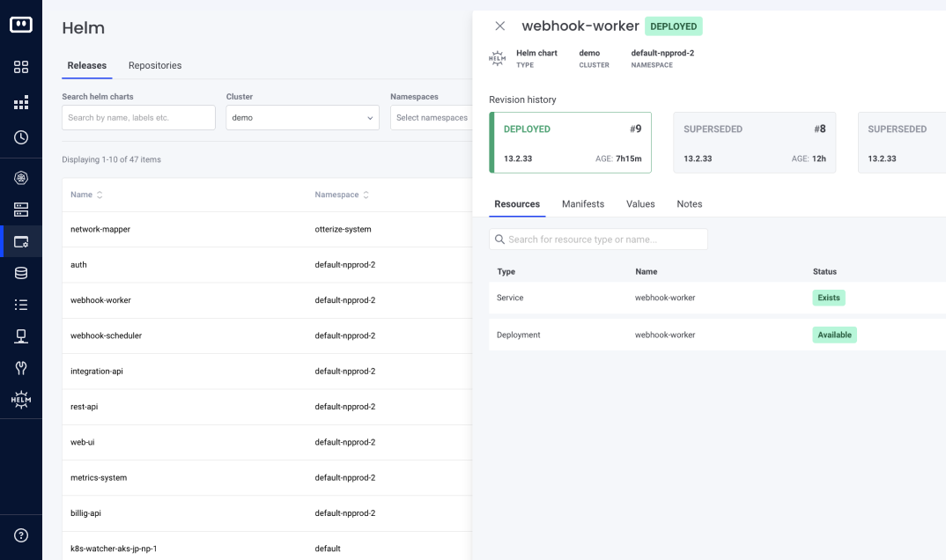Click the Status column header

click(x=824, y=272)
